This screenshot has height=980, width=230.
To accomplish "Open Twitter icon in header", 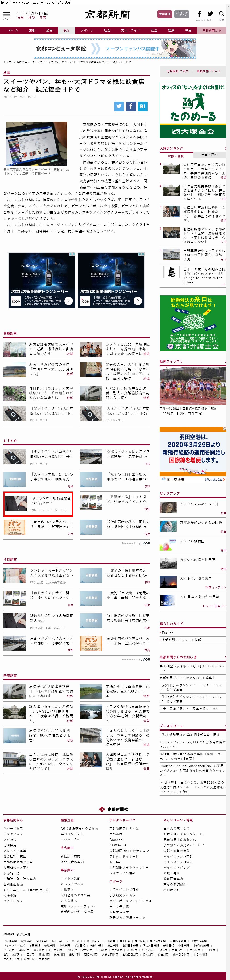I will click(210, 14).
